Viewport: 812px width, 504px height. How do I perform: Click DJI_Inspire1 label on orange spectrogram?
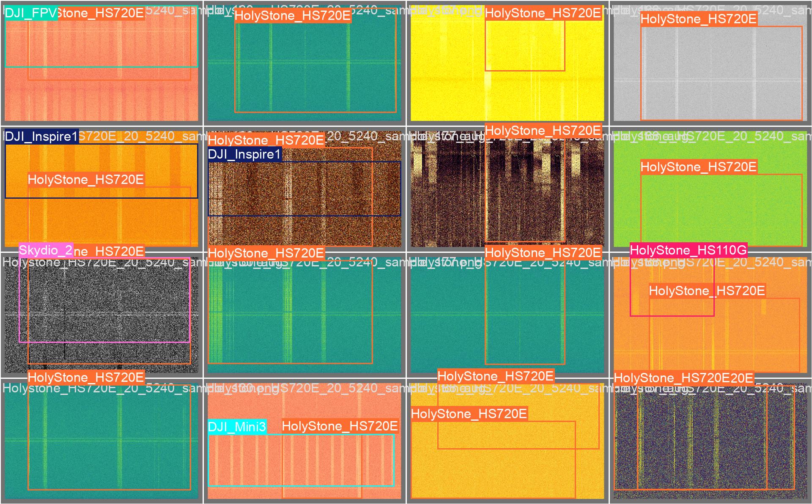click(x=41, y=137)
